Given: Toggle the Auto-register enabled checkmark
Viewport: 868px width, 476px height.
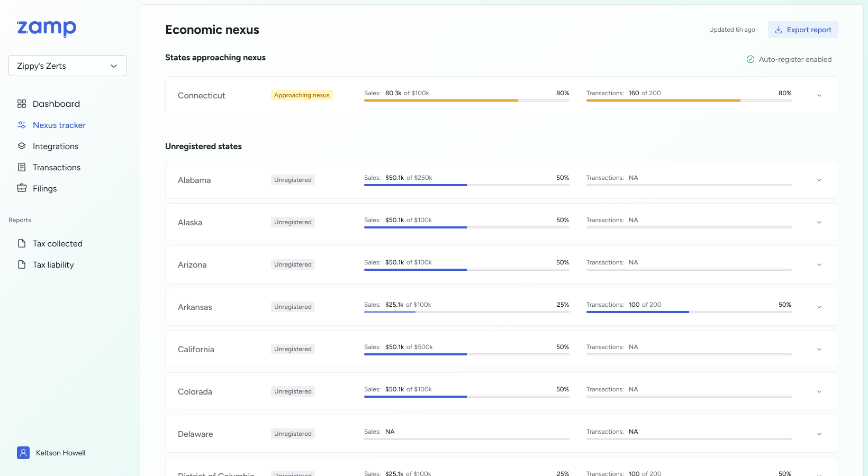Looking at the screenshot, I should coord(751,59).
